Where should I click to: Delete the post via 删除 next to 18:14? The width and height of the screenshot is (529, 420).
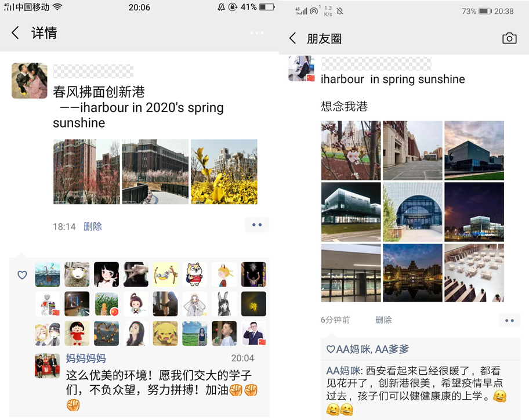pyautogui.click(x=92, y=226)
